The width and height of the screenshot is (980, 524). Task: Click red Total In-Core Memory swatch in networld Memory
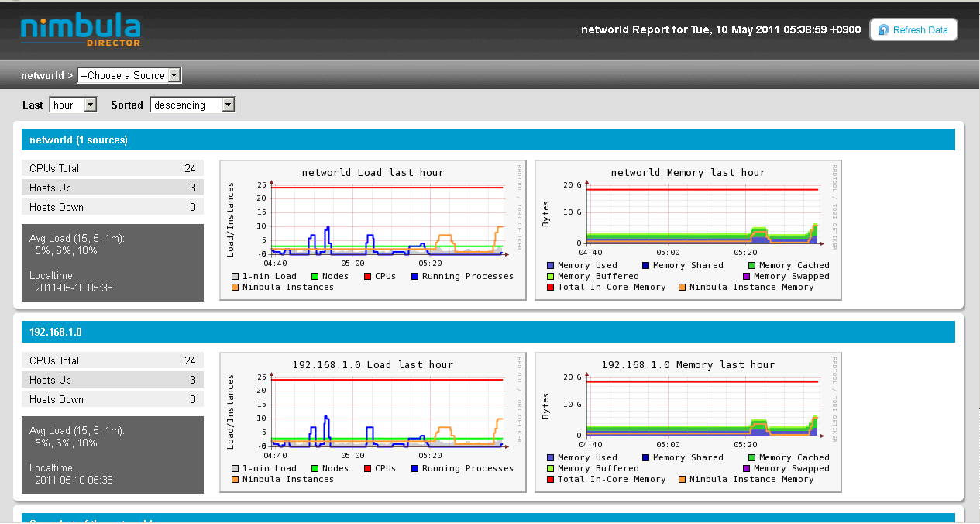[x=551, y=288]
